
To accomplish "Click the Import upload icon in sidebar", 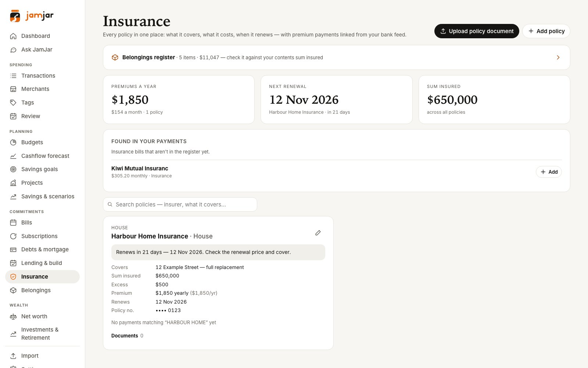I will [x=13, y=356].
